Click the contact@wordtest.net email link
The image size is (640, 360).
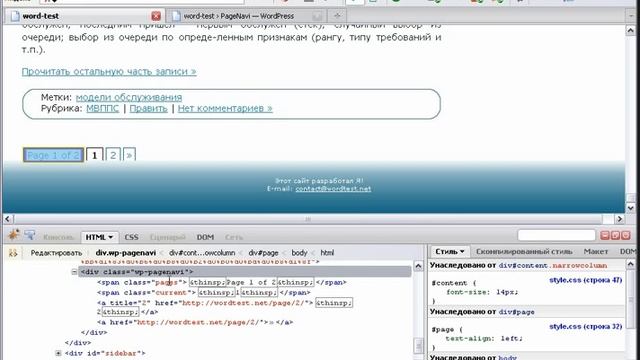click(333, 189)
